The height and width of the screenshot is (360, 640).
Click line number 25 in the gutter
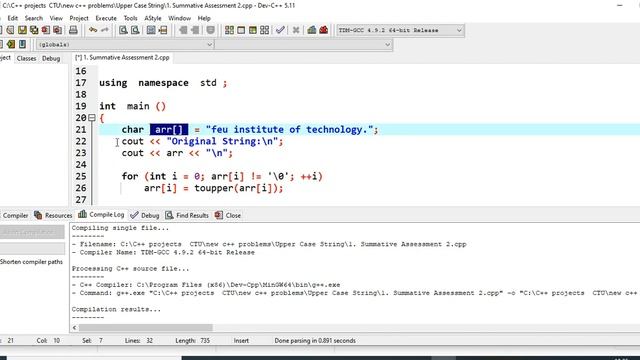[x=81, y=176]
